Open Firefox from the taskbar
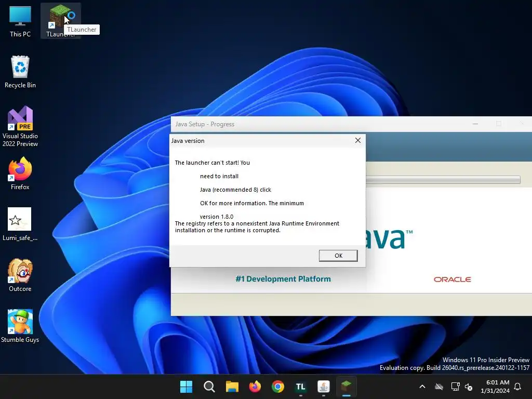The image size is (532, 399). click(255, 387)
